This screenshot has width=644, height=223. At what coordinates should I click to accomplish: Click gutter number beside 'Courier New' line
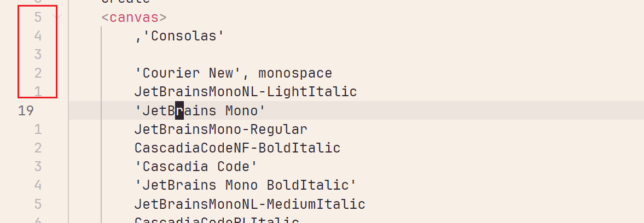pos(38,73)
